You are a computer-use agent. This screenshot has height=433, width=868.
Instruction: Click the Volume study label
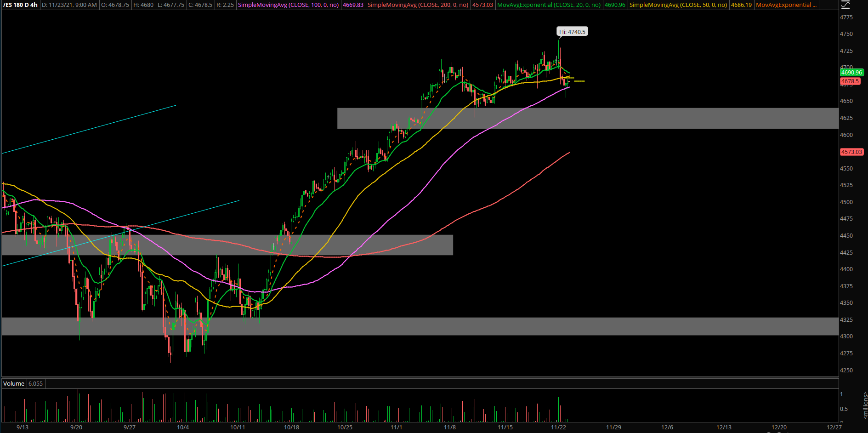coord(14,383)
